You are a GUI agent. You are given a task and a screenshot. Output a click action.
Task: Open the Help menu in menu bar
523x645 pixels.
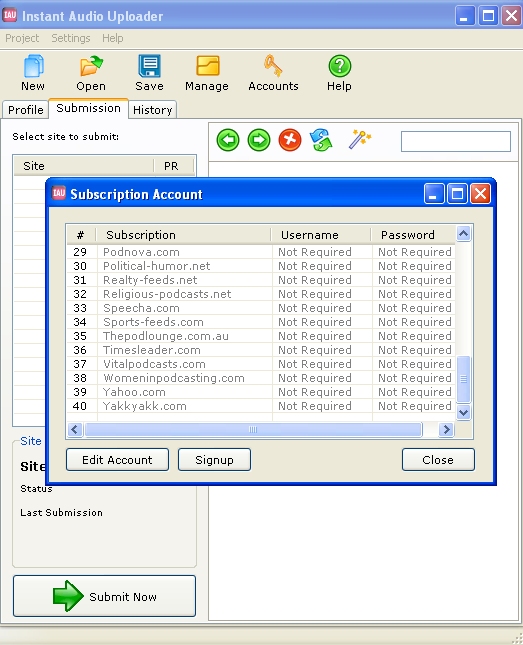(113, 38)
